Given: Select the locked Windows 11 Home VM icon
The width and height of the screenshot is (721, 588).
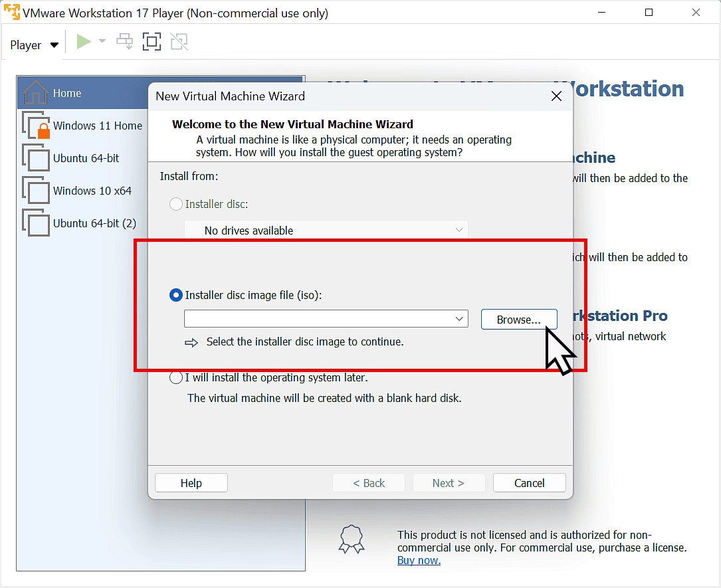Looking at the screenshot, I should 36,126.
